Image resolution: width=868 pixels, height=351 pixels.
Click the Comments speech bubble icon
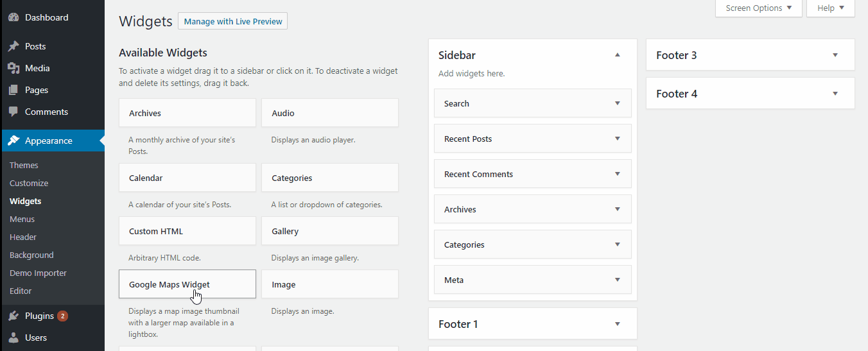[13, 112]
